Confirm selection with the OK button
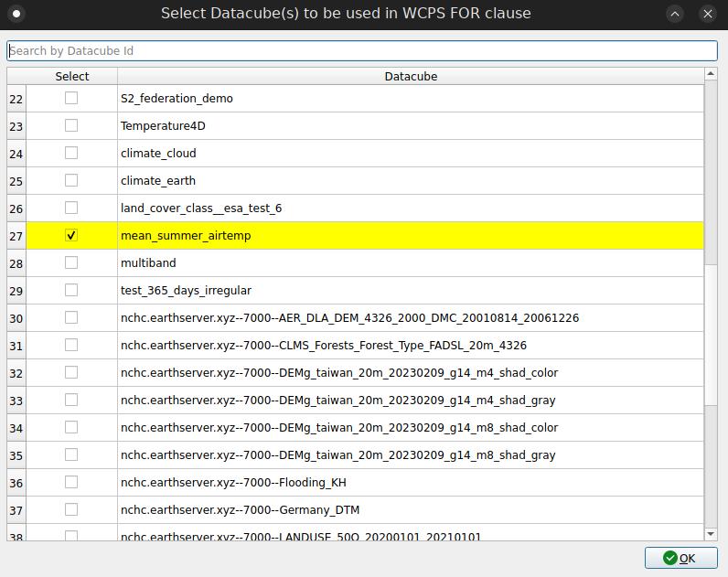The image size is (728, 577). pos(680,558)
